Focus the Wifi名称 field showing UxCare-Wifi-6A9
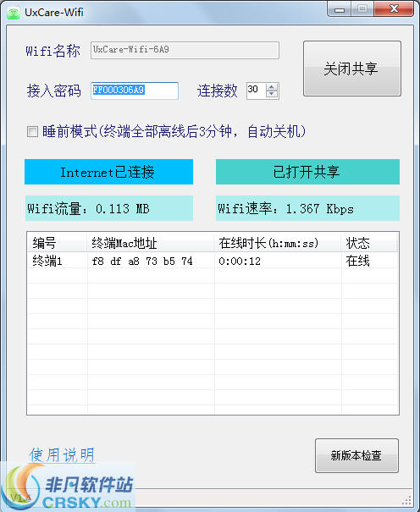This screenshot has width=420, height=512. 185,50
